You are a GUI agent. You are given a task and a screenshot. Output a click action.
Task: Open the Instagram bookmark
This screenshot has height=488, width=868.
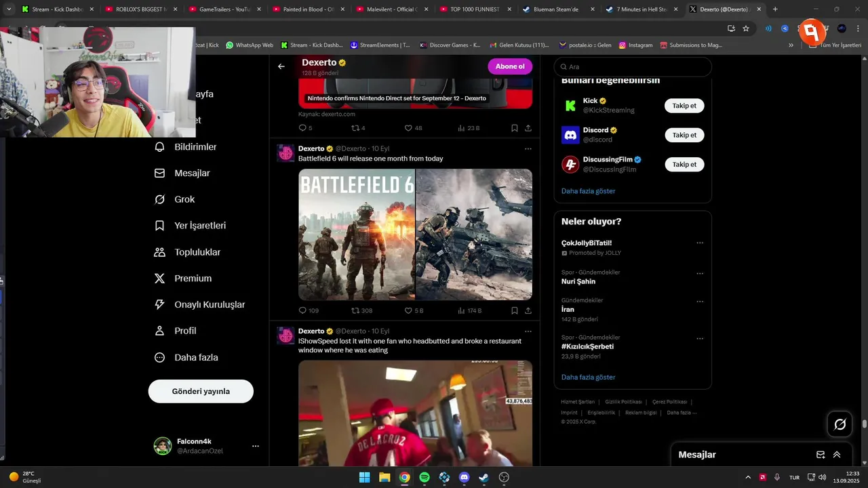click(635, 45)
